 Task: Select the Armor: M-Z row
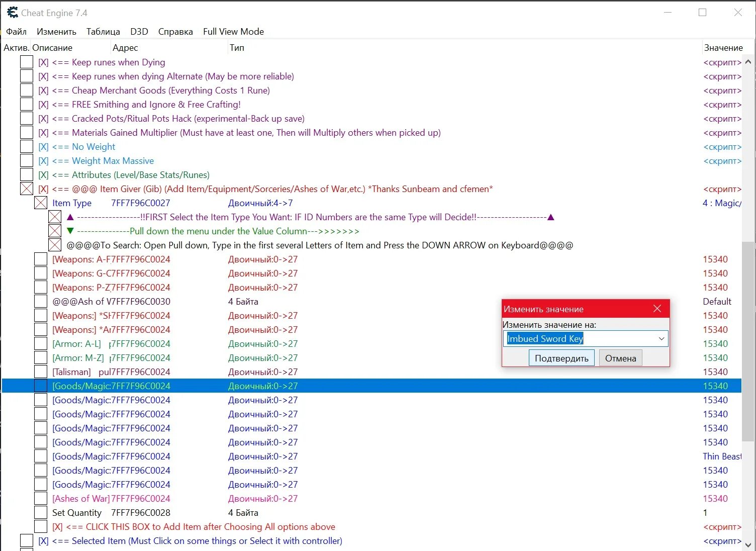tap(372, 358)
